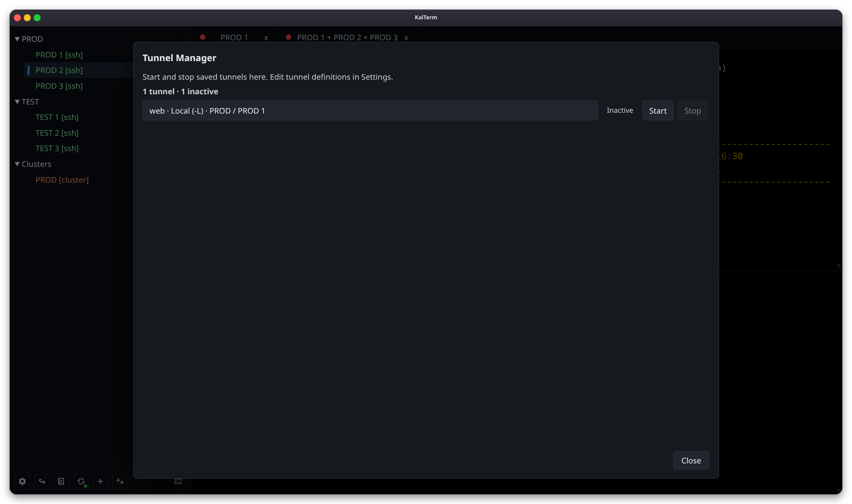Image resolution: width=852 pixels, height=504 pixels.
Task: Open PROD [cluster] entry
Action: (62, 180)
